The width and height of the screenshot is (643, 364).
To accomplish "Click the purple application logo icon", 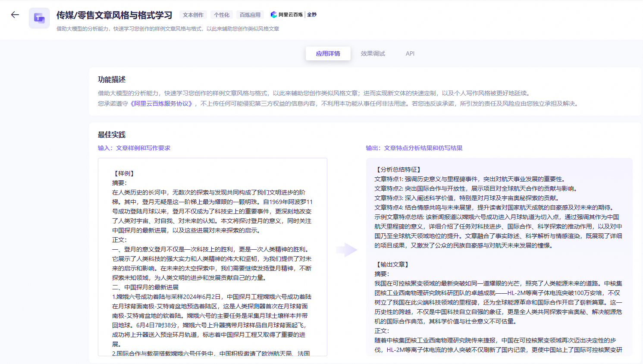I will 39,18.
